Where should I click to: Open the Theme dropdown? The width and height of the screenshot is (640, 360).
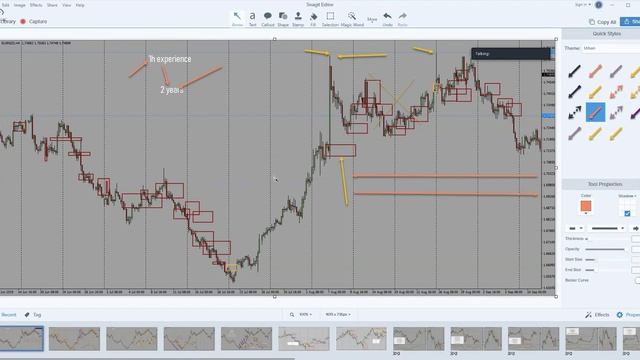(x=611, y=48)
